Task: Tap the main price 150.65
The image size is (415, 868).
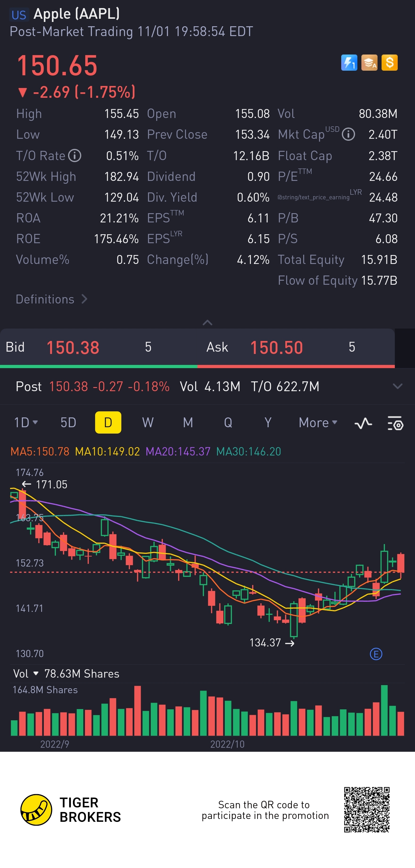Action: click(57, 65)
